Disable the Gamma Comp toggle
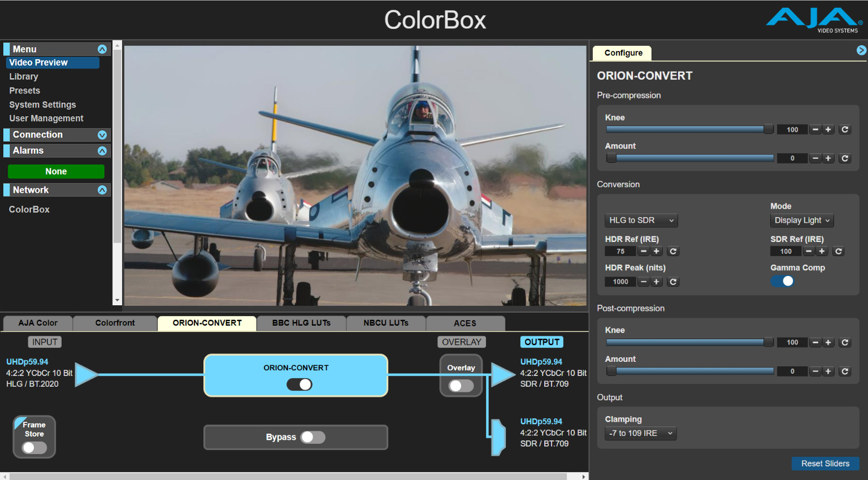This screenshot has height=480, width=868. click(782, 280)
